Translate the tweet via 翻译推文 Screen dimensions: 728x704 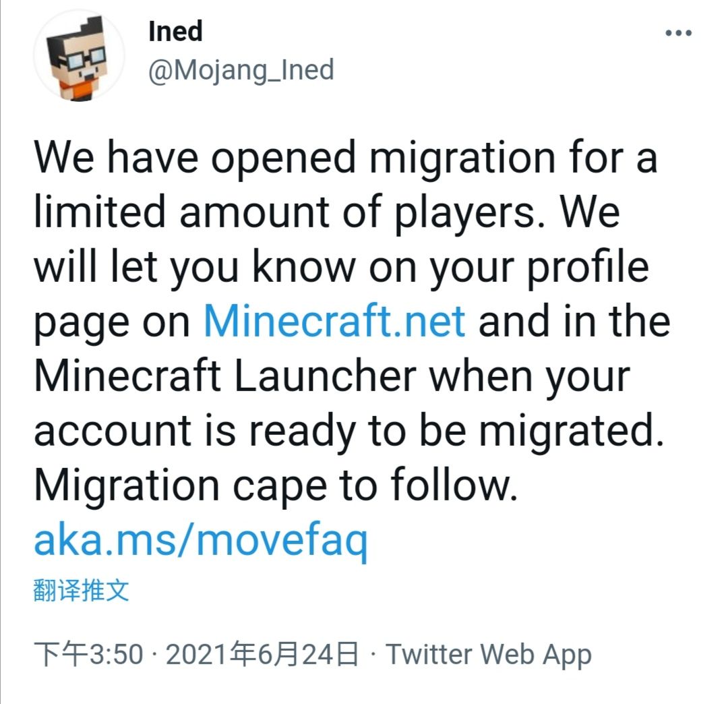[x=81, y=591]
